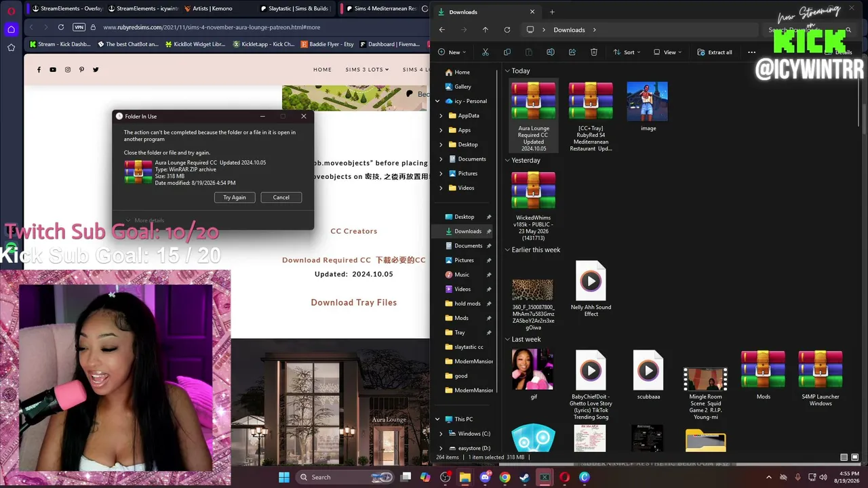Image resolution: width=868 pixels, height=488 pixels.
Task: Expand the AppData folder in navigation pane
Action: [x=441, y=116]
